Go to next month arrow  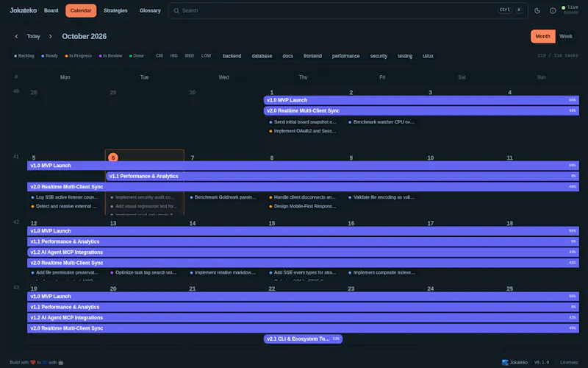[50, 36]
